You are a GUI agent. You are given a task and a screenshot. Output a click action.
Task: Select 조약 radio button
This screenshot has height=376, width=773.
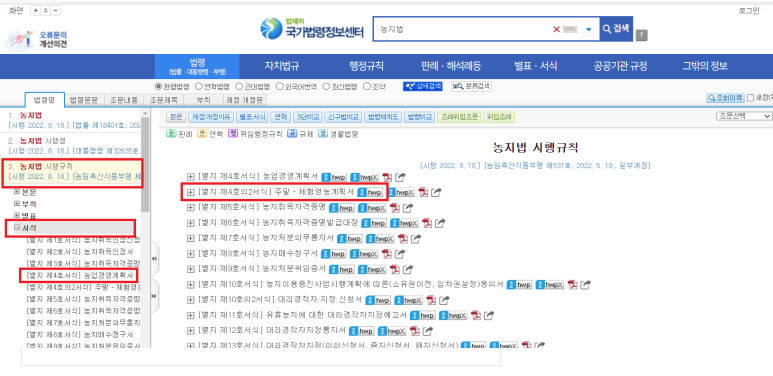(366, 86)
